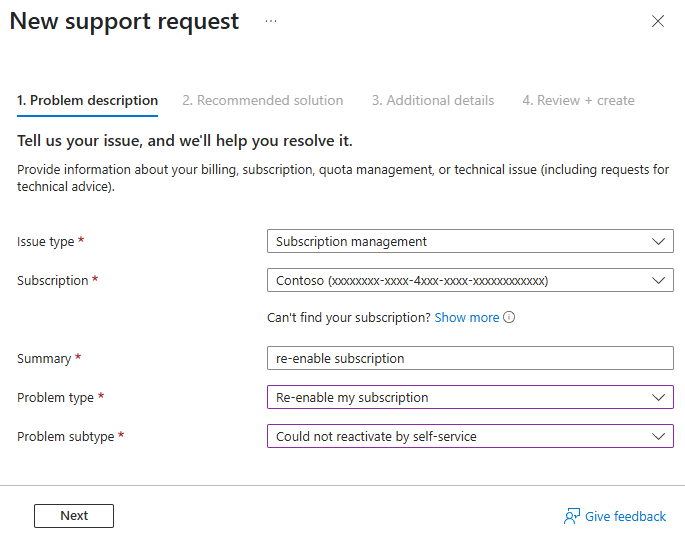Close the New support request pane

(x=658, y=21)
